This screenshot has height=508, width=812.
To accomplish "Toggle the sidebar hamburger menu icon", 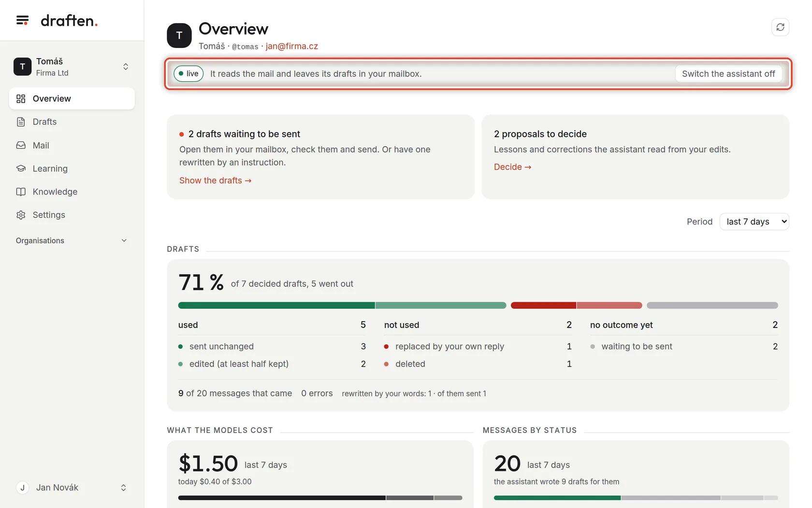I will [x=22, y=20].
